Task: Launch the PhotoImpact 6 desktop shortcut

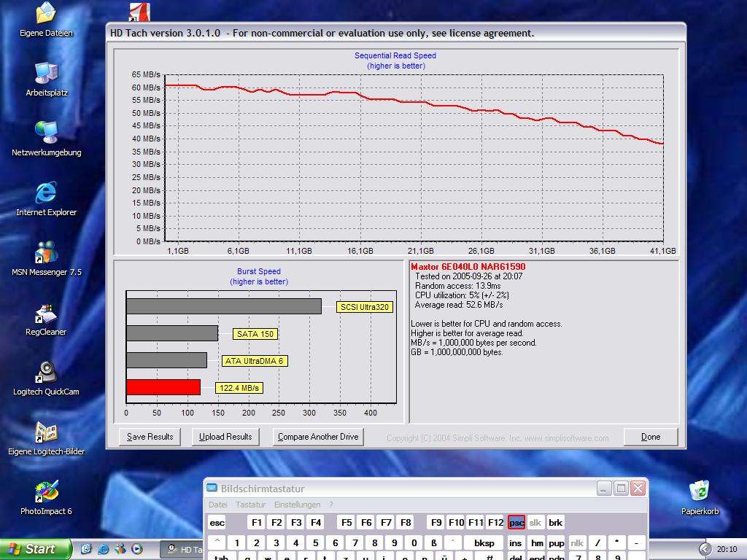Action: [46, 497]
